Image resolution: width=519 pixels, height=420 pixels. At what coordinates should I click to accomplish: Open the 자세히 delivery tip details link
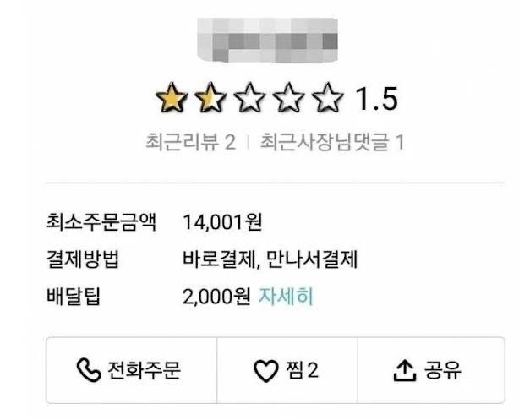pos(286,297)
